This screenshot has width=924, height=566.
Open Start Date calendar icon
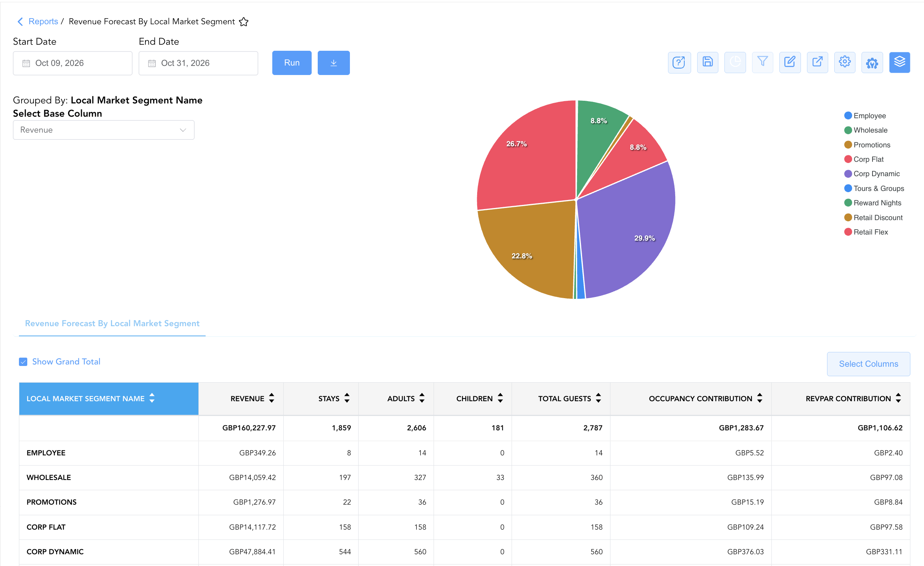pos(26,63)
